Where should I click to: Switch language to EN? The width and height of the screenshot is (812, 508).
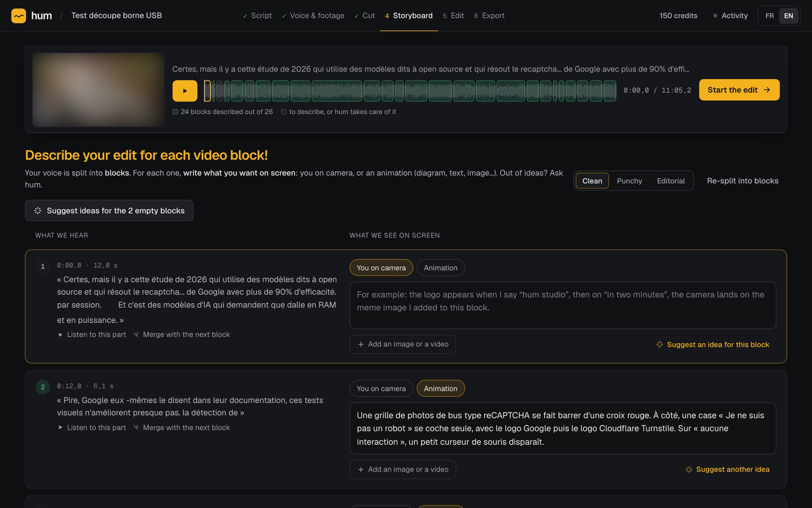[788, 16]
